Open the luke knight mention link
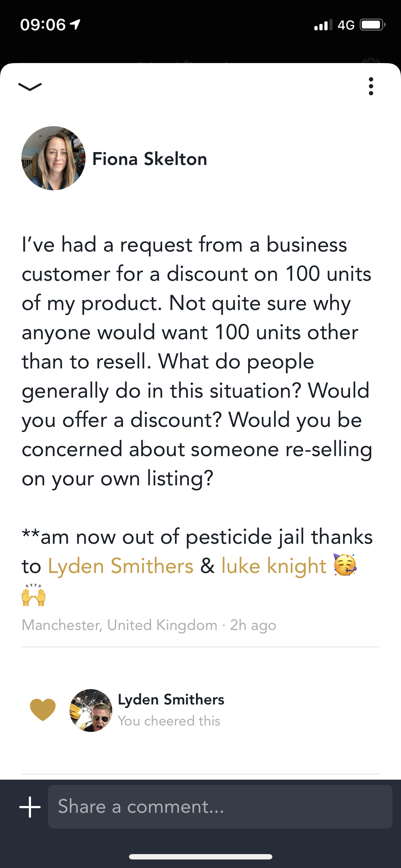Viewport: 401px width, 868px height. tap(274, 566)
